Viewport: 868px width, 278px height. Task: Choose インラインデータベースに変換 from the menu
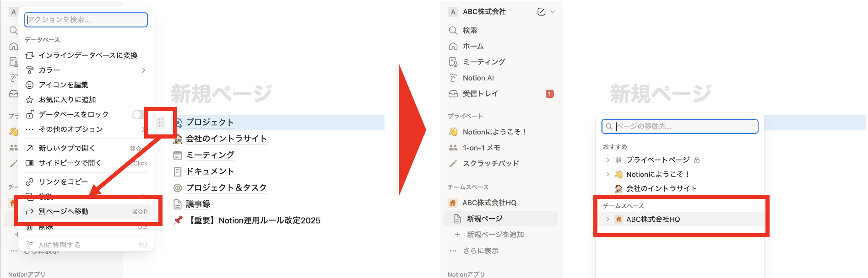86,55
